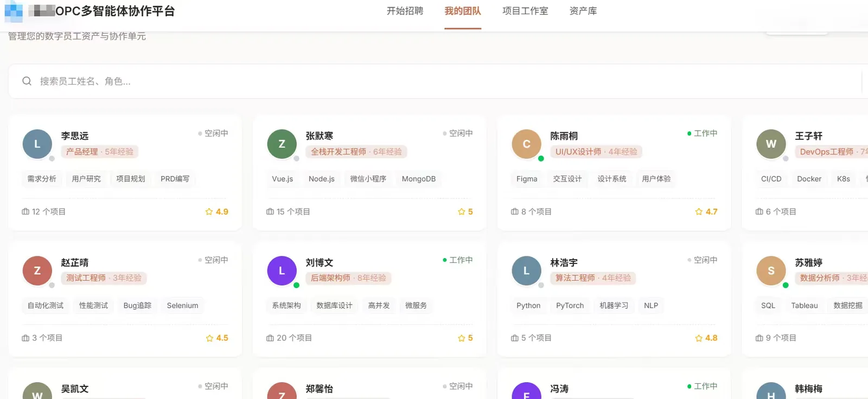The width and height of the screenshot is (868, 399).
Task: Click the 12 个项目 count text
Action: point(49,211)
